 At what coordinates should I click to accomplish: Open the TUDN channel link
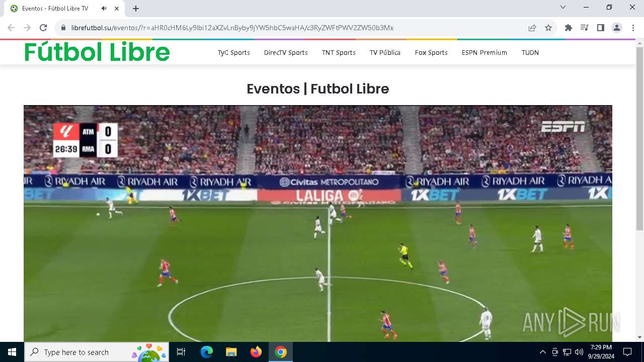click(530, 52)
